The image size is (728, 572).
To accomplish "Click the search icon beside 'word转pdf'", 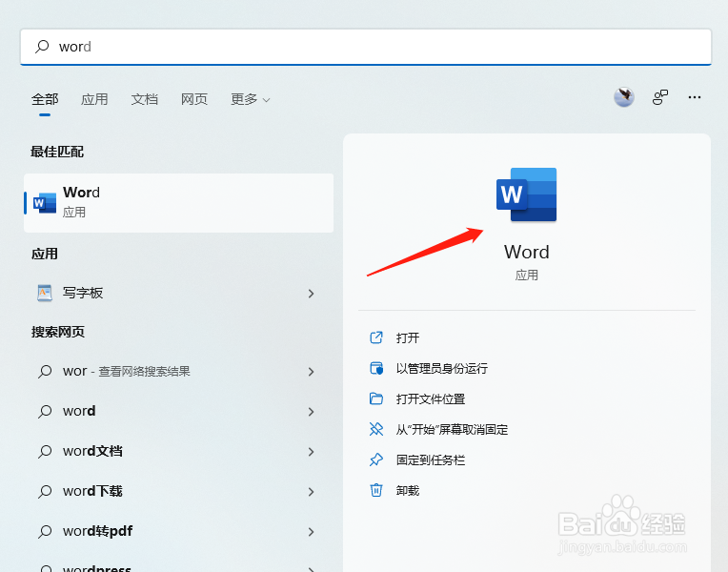I will tap(45, 531).
